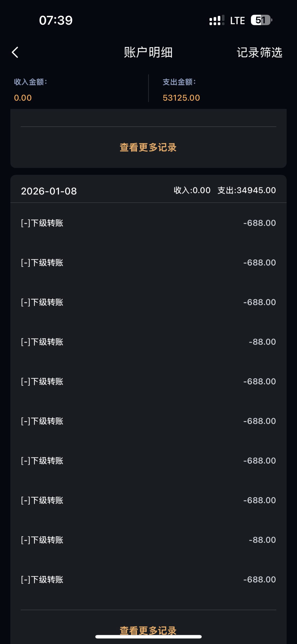
Task: Tap the cellular signal strength icon
Action: [217, 20]
